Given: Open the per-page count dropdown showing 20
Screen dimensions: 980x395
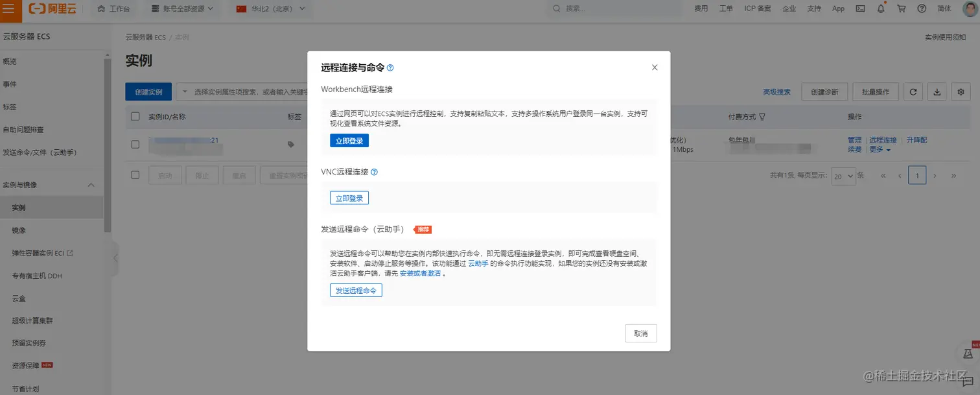Looking at the screenshot, I should pos(843,176).
